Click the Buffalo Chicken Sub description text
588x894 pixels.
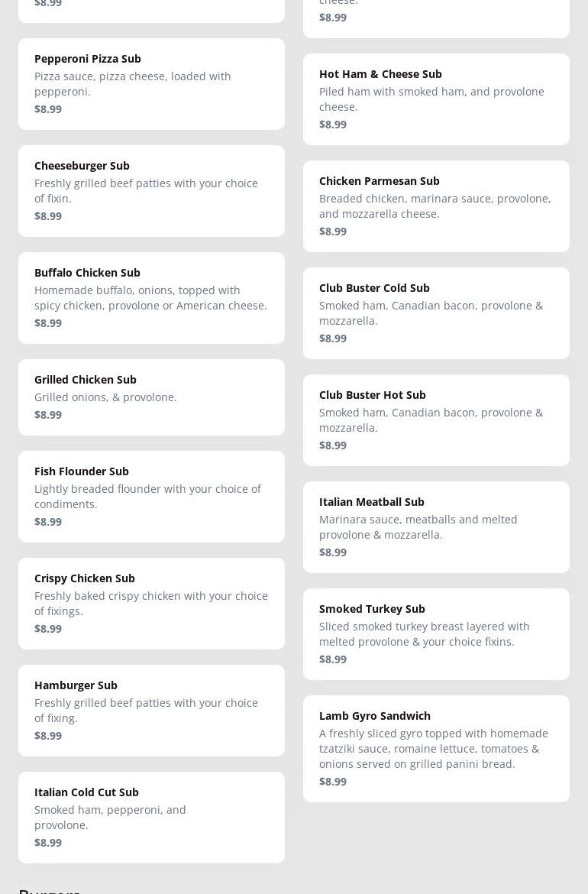(x=150, y=298)
